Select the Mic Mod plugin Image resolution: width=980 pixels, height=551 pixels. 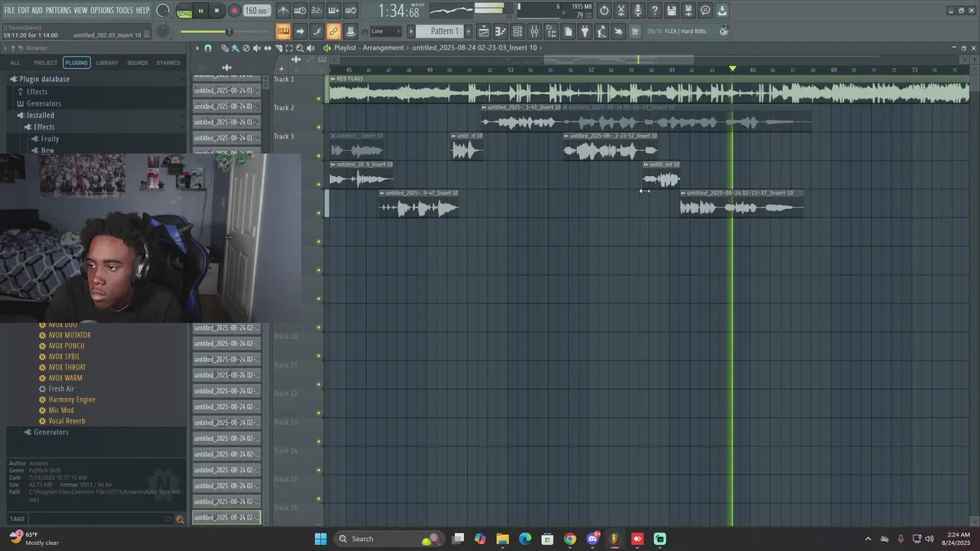click(x=61, y=410)
